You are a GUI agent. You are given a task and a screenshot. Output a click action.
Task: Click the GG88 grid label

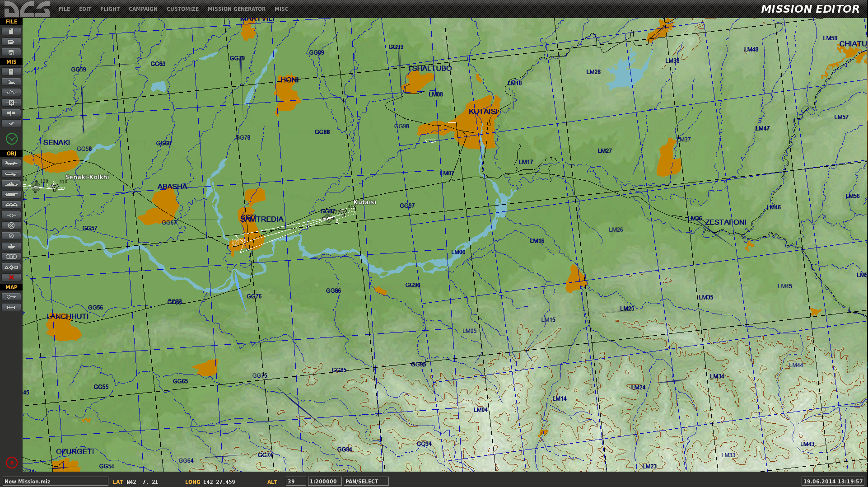point(322,132)
